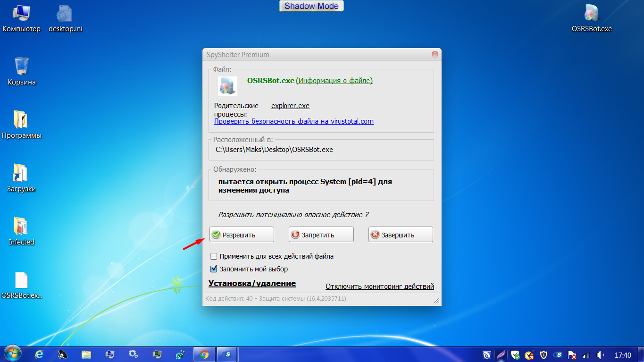The width and height of the screenshot is (644, 362).
Task: Open the Windows Start menu
Action: pos(12,354)
